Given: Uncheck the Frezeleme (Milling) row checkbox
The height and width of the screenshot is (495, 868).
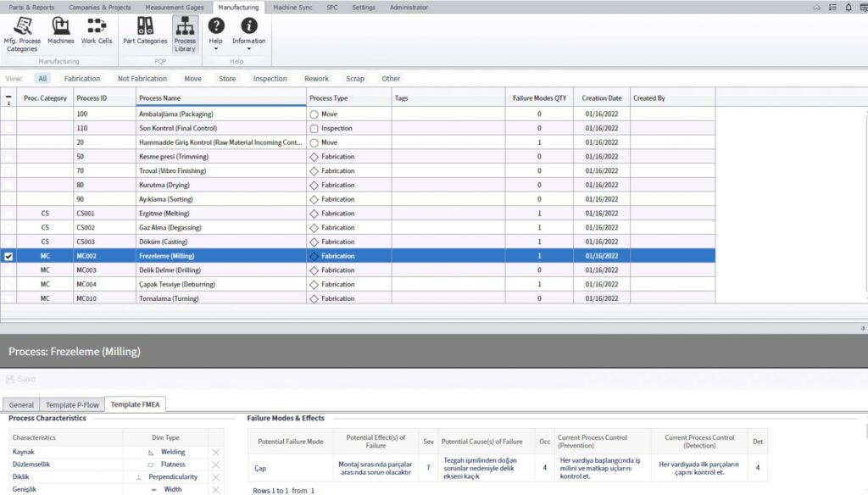Looking at the screenshot, I should (8, 256).
